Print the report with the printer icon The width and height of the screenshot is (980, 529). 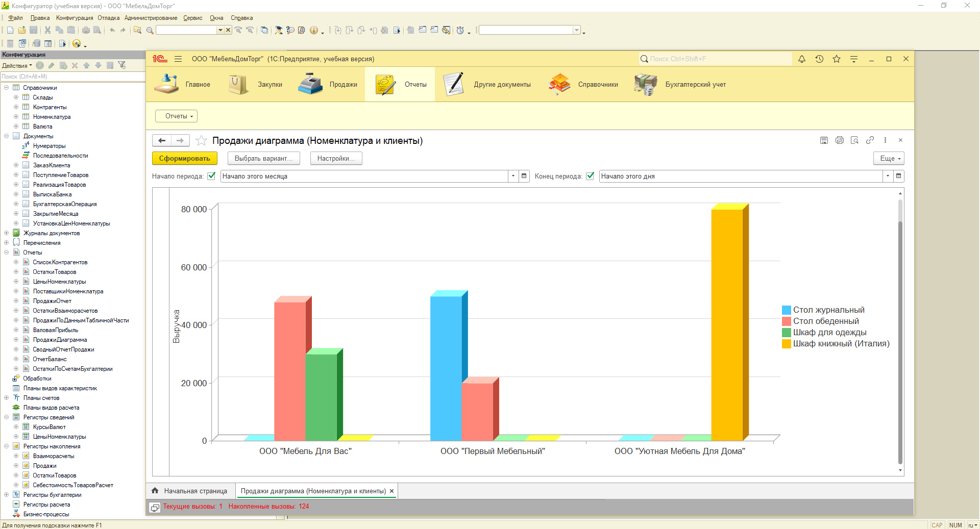point(840,140)
